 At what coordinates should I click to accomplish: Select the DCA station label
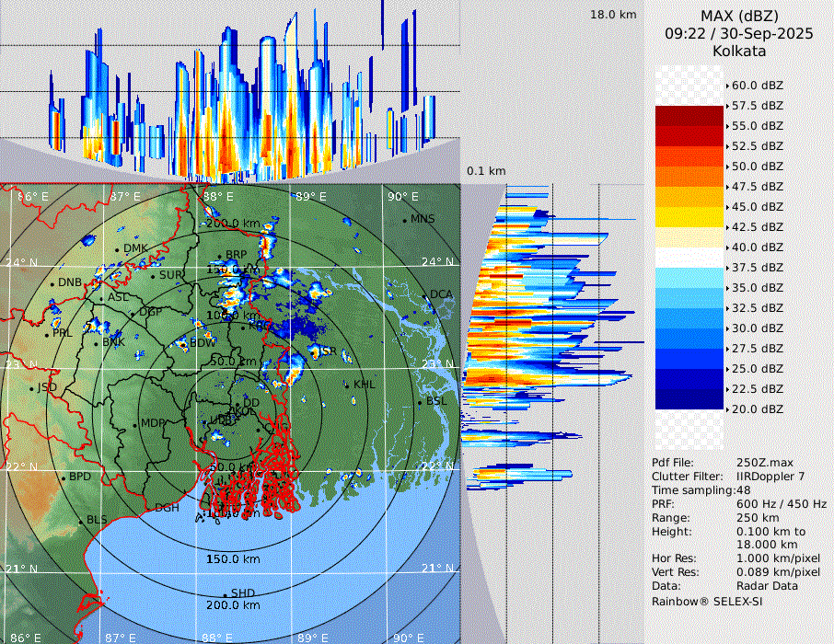441,294
